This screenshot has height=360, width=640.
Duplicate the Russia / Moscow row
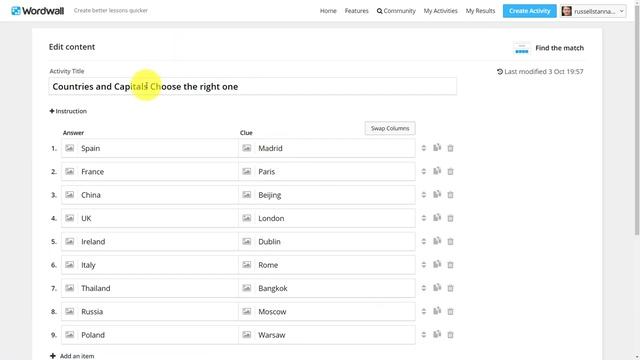click(437, 311)
